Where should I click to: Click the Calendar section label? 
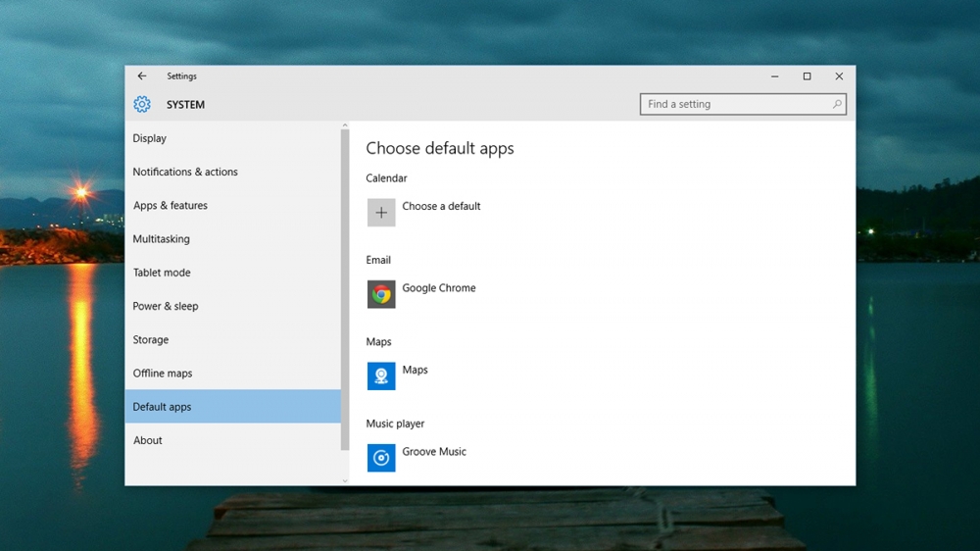tap(386, 178)
